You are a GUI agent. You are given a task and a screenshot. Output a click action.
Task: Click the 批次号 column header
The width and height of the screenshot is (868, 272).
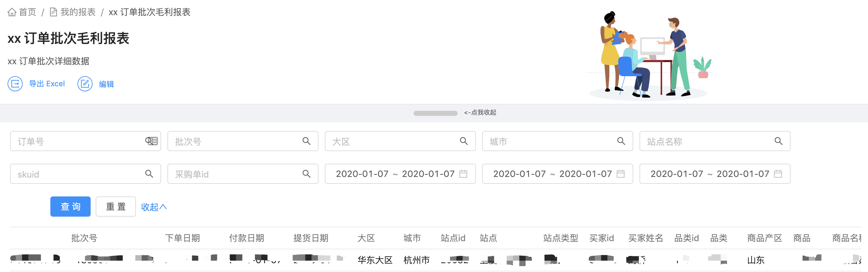click(x=84, y=238)
